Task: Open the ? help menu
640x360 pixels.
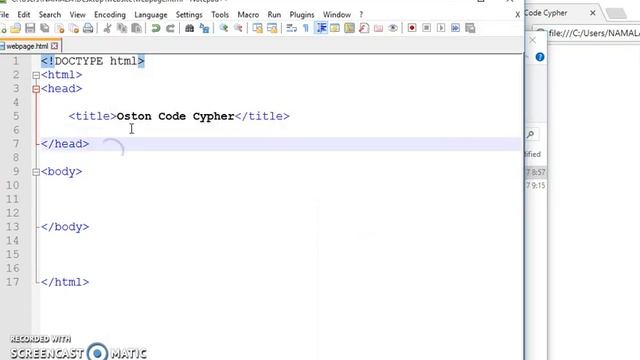Action: point(361,15)
